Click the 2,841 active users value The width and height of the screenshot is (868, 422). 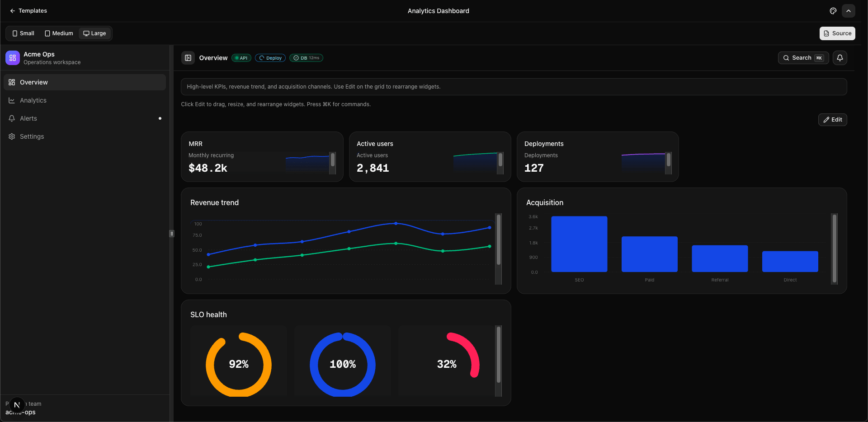[373, 168]
